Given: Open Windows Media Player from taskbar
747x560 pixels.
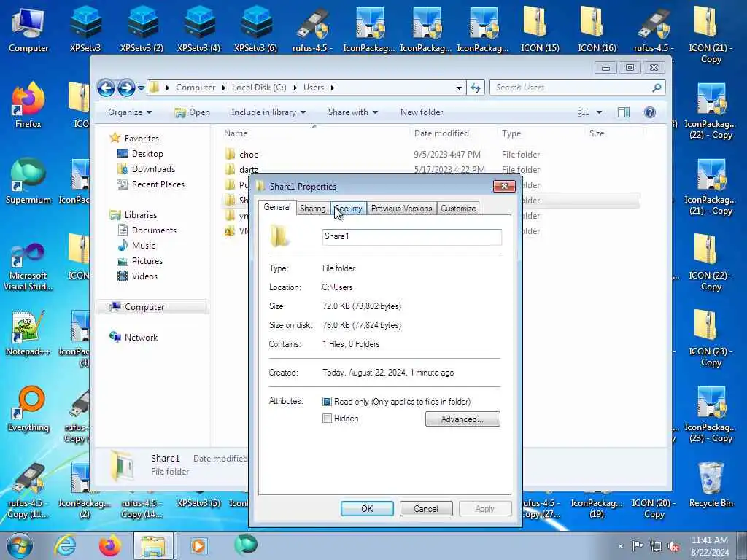Looking at the screenshot, I should tap(198, 545).
